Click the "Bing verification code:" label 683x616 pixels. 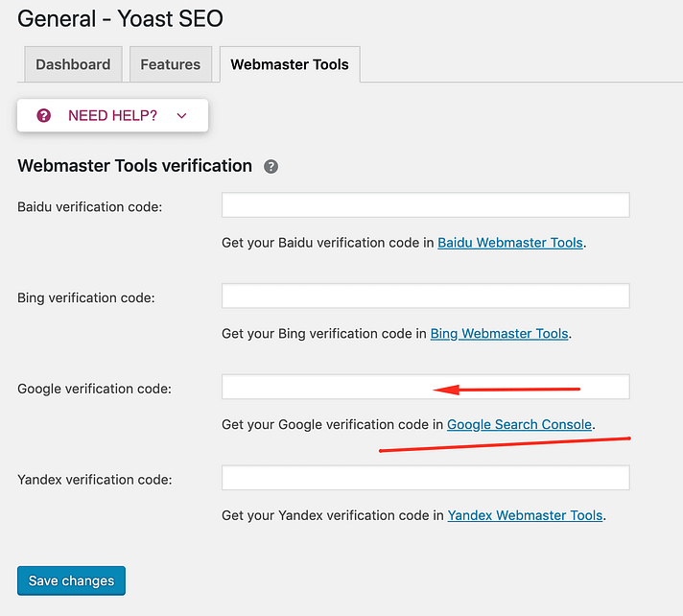click(86, 297)
